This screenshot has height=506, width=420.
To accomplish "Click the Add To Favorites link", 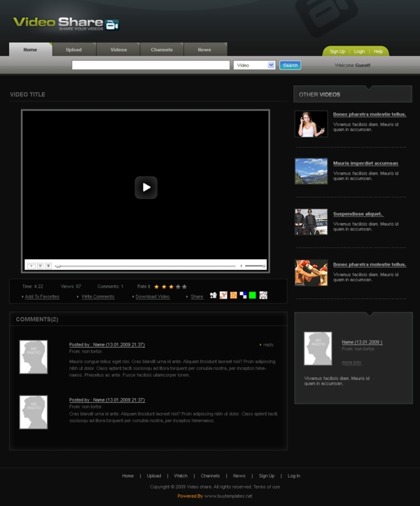I will click(x=42, y=296).
